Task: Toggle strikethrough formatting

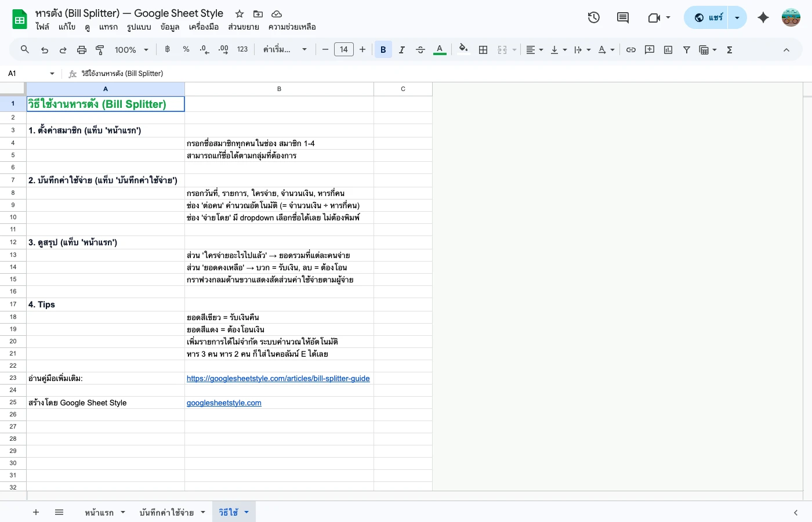Action: (420, 49)
